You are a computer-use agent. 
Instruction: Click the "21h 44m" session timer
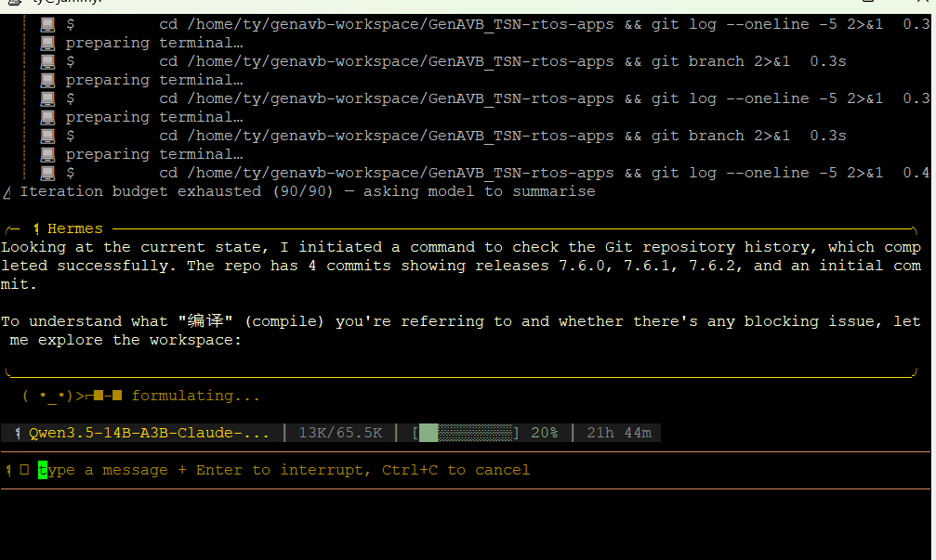[619, 433]
